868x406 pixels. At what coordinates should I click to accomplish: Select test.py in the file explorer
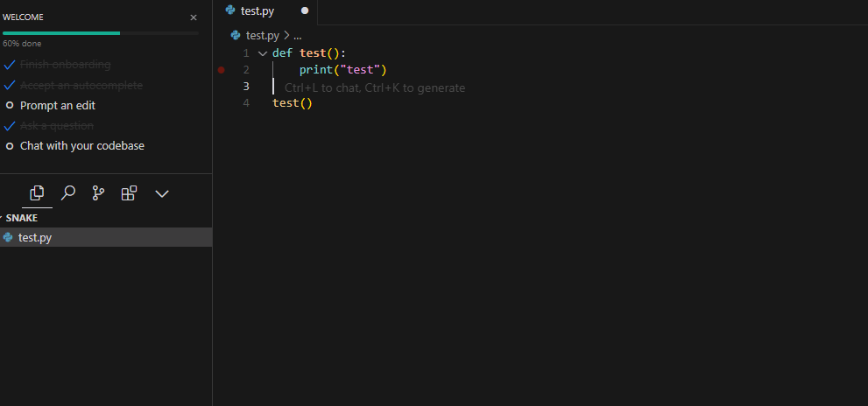(x=35, y=237)
